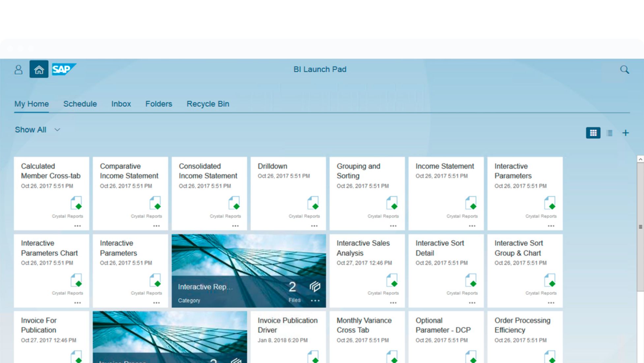This screenshot has width=644, height=363.
Task: Open Monthly Variance Cross Tab report
Action: (364, 325)
